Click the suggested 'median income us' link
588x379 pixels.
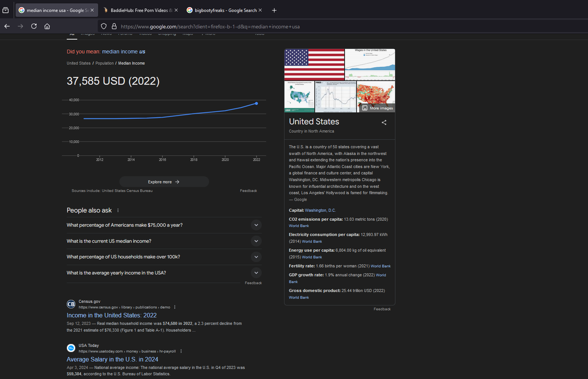click(124, 52)
